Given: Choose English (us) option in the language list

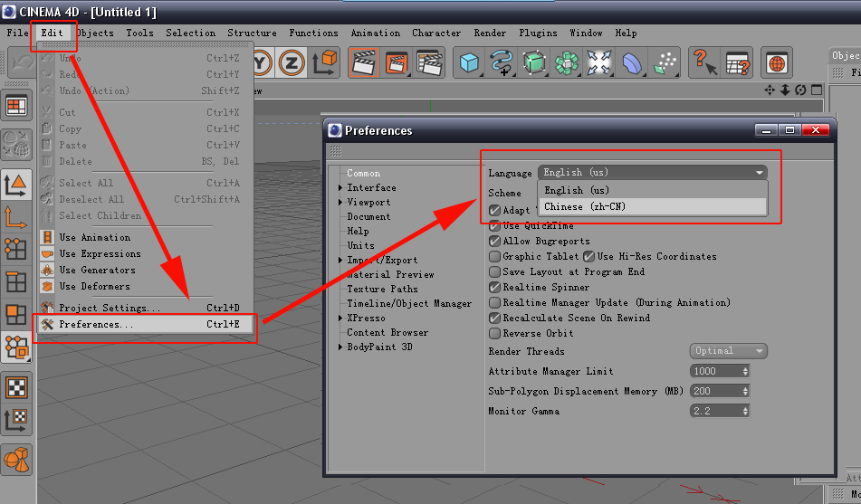Looking at the screenshot, I should click(x=653, y=190).
